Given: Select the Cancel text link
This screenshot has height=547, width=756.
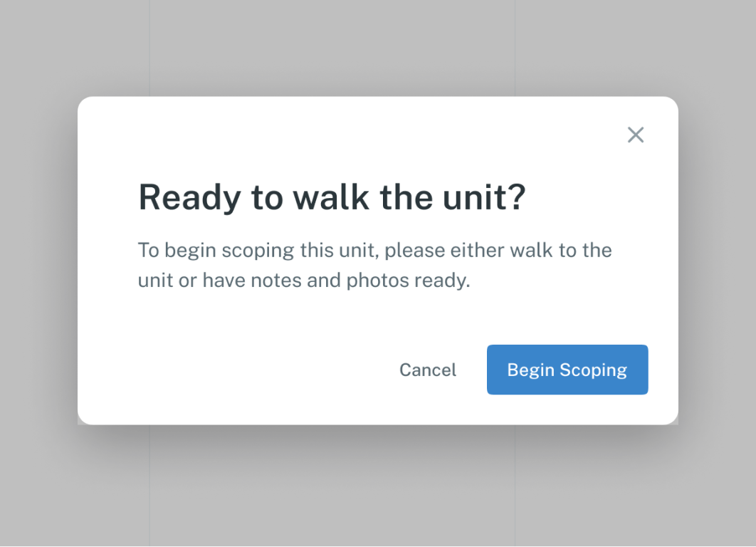Looking at the screenshot, I should tap(428, 370).
